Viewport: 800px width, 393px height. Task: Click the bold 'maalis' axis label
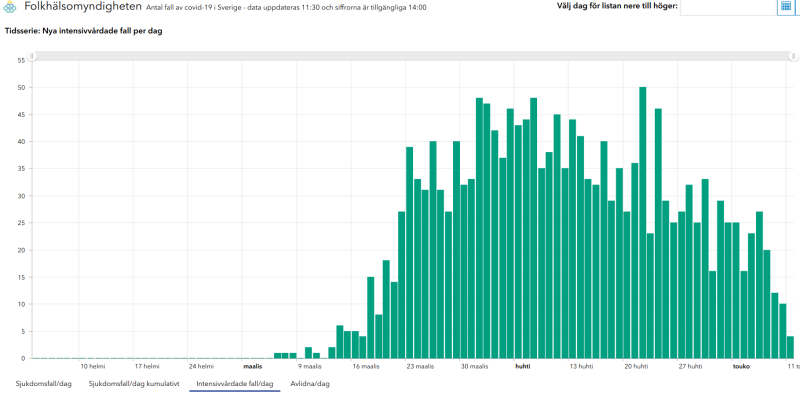pyautogui.click(x=252, y=366)
